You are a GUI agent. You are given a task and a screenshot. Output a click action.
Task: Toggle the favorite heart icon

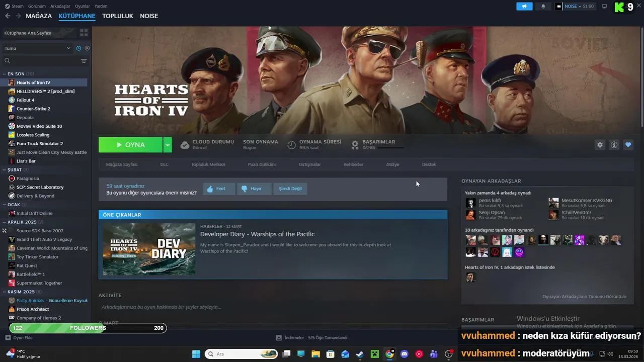point(628,145)
